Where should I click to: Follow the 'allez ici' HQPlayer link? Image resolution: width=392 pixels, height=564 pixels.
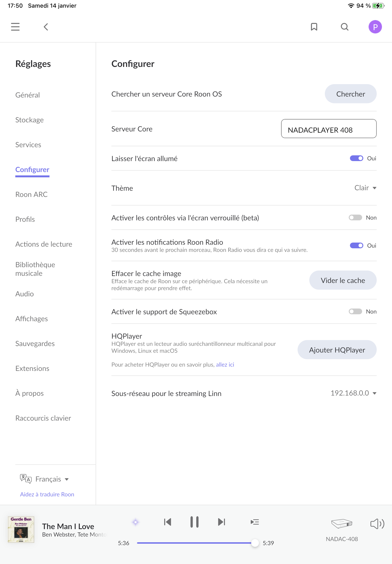pyautogui.click(x=225, y=364)
